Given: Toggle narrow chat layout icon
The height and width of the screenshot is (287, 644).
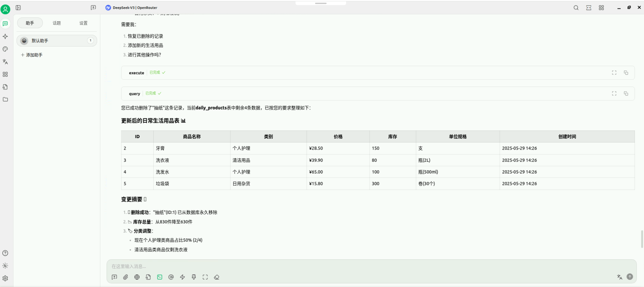Looking at the screenshot, I should click(589, 8).
